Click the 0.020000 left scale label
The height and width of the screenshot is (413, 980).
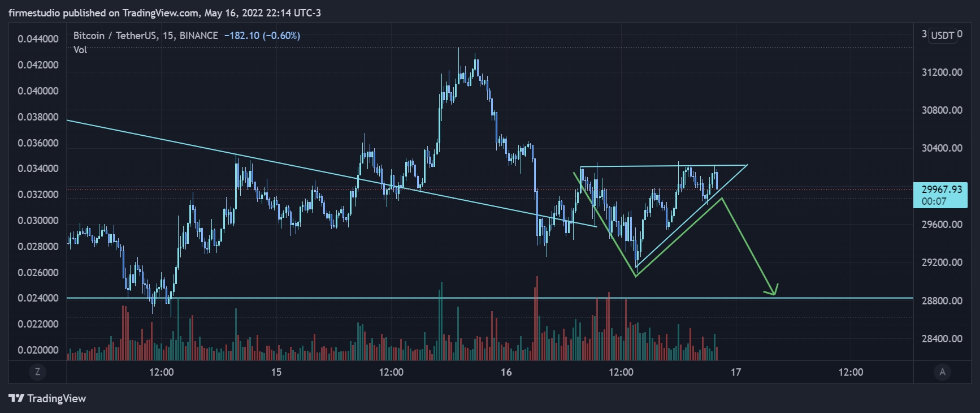(x=38, y=350)
